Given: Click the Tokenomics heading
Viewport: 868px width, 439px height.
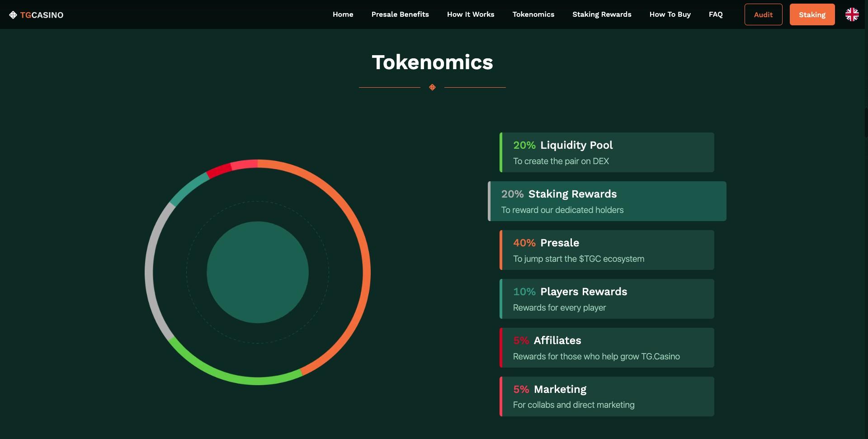Looking at the screenshot, I should 432,62.
